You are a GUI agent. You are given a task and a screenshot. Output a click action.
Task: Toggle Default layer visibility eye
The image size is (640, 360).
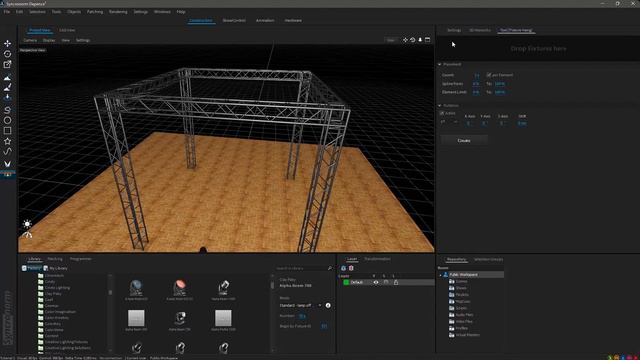coord(376,282)
